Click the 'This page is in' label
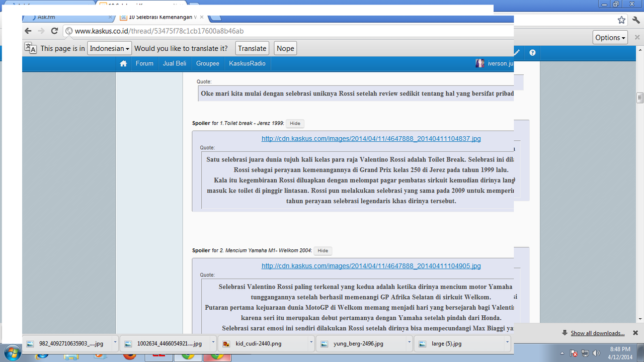Screen dimensions: 644x362 63,48
